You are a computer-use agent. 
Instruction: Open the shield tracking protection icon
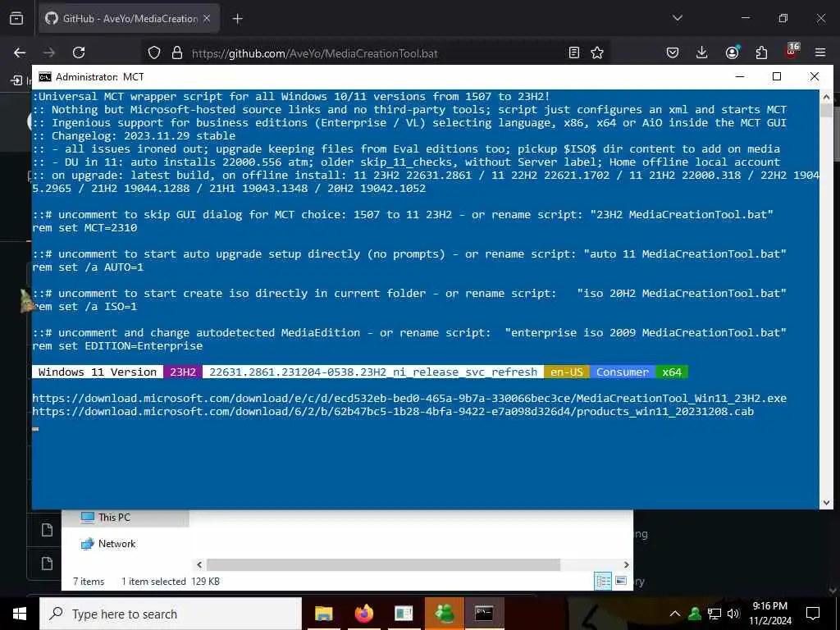click(x=154, y=53)
